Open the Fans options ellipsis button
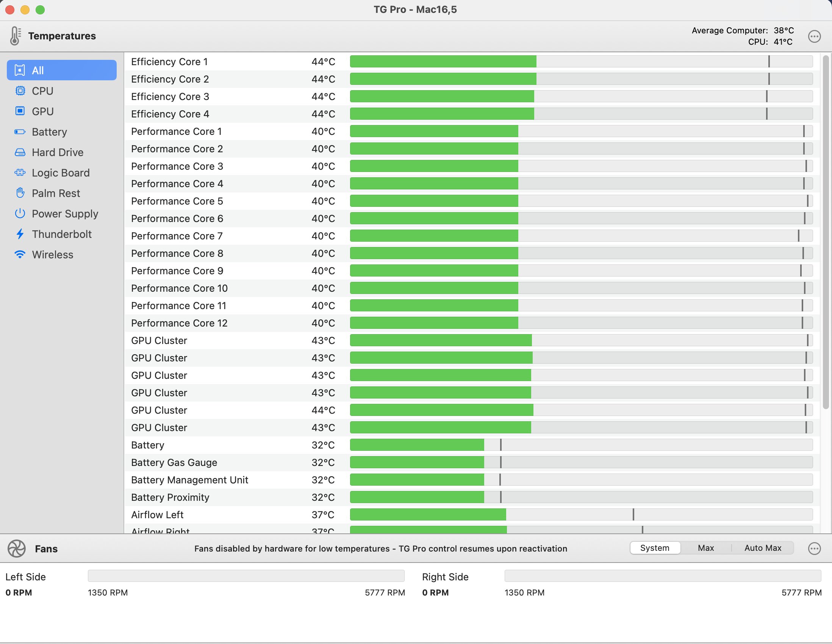This screenshot has height=644, width=832. [x=814, y=549]
